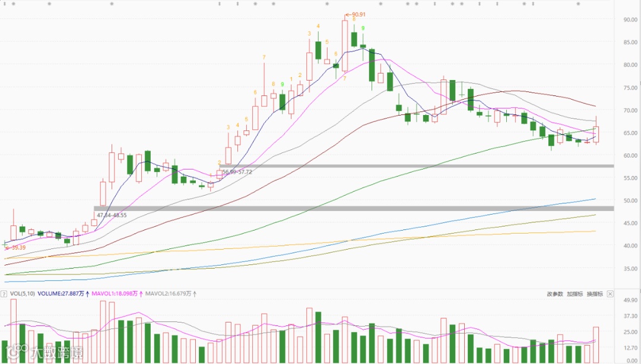Click the MAVOL2:16.679万 reading
This screenshot has height=364, width=641.
[169, 293]
